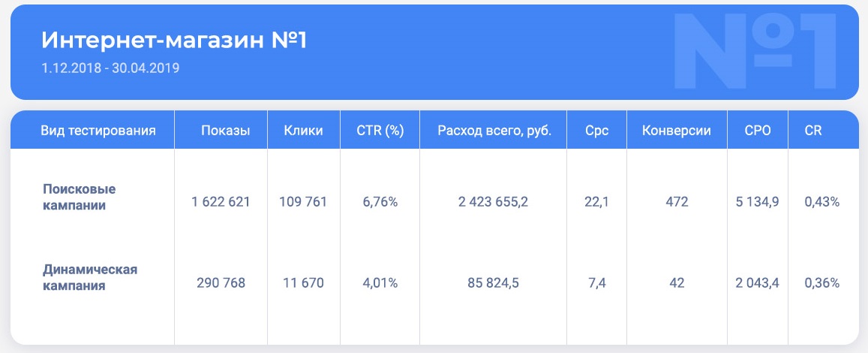The width and height of the screenshot is (868, 353).
Task: Select the "CTR (%)" column header
Action: (380, 131)
